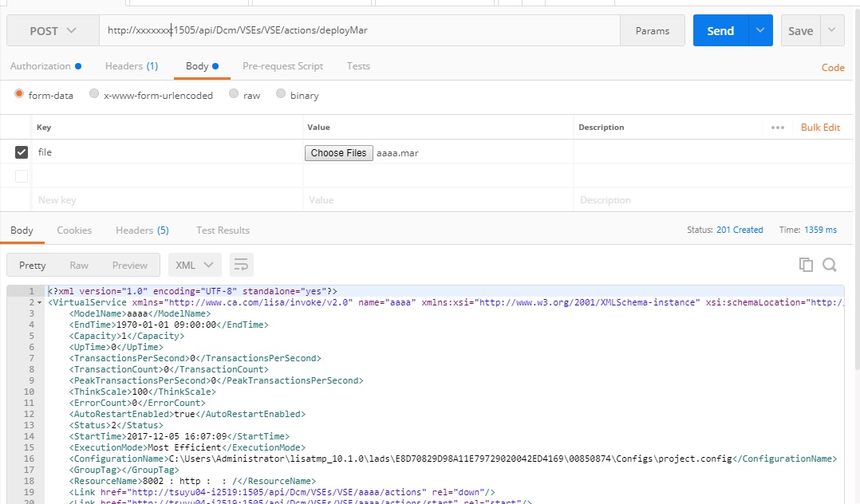Select the binary body type radio button
Image resolution: width=860 pixels, height=504 pixels.
pyautogui.click(x=281, y=93)
